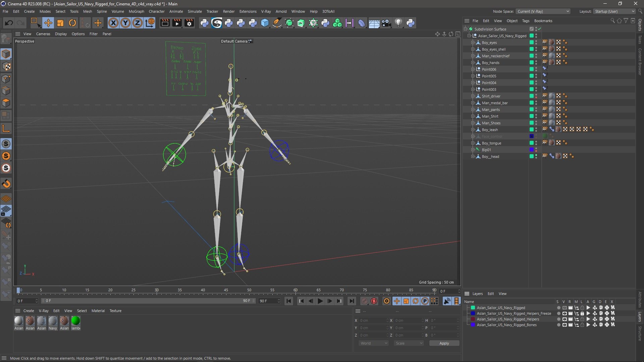Toggle visibility dots for Boy_hands

click(536, 62)
